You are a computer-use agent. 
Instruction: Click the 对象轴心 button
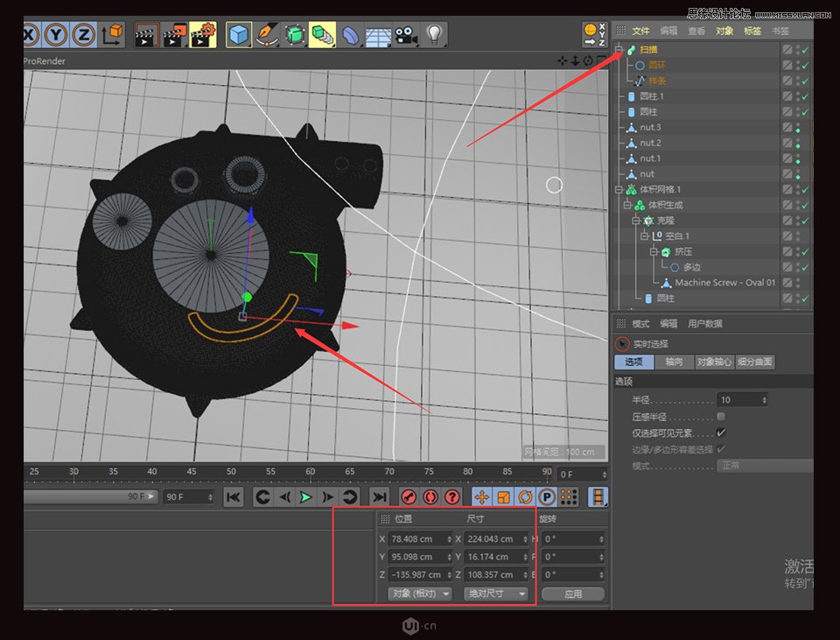(714, 361)
